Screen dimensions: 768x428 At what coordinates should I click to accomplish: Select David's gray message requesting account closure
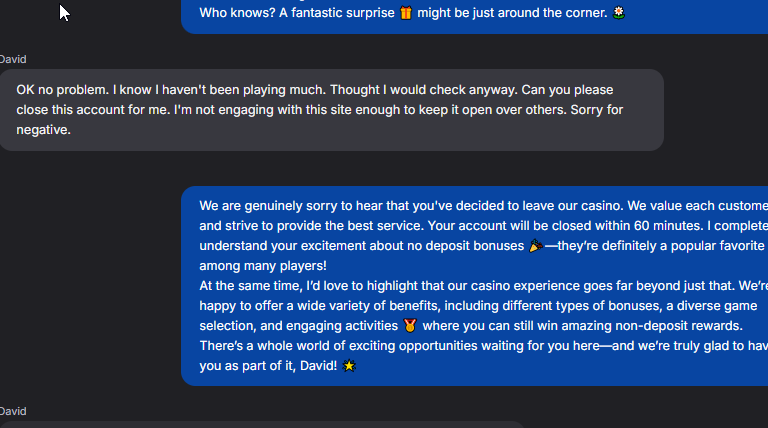pyautogui.click(x=330, y=110)
